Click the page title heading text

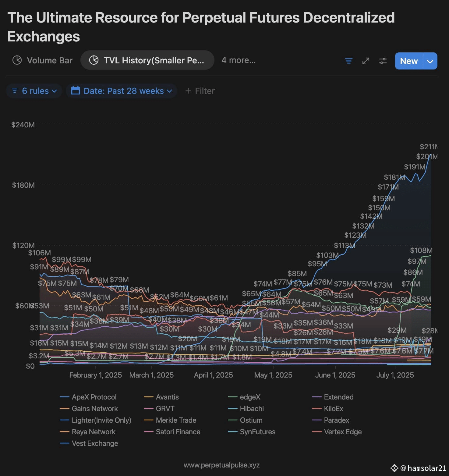[201, 27]
